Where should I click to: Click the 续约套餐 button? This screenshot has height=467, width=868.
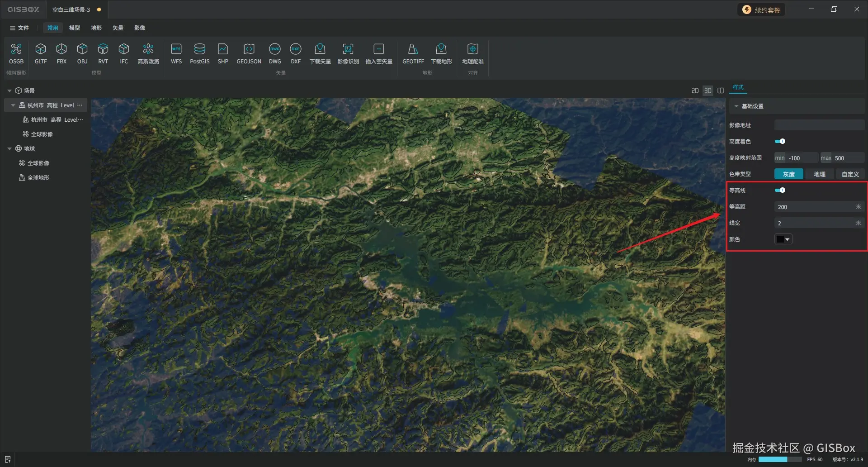762,10
